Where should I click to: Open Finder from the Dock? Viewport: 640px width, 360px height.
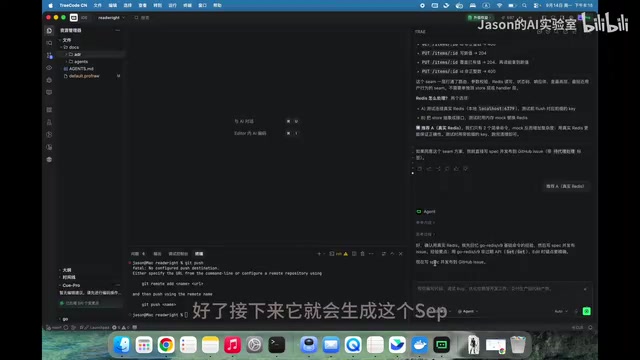point(122,345)
